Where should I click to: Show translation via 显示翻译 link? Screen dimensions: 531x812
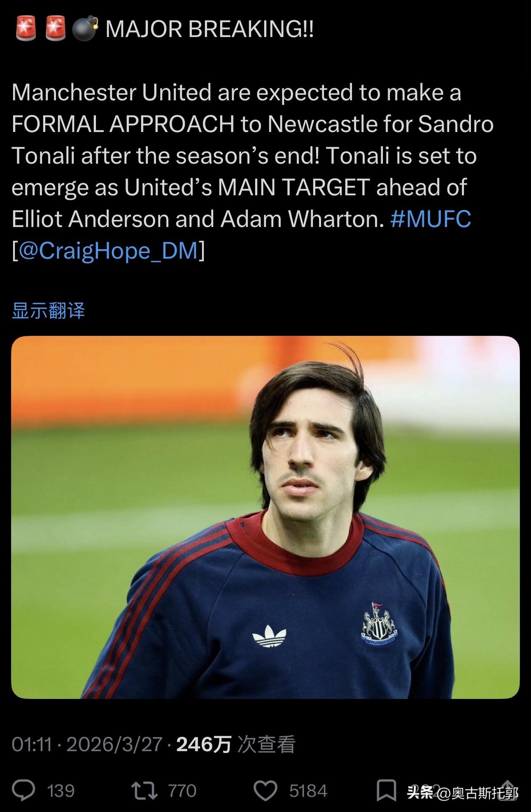point(48,310)
